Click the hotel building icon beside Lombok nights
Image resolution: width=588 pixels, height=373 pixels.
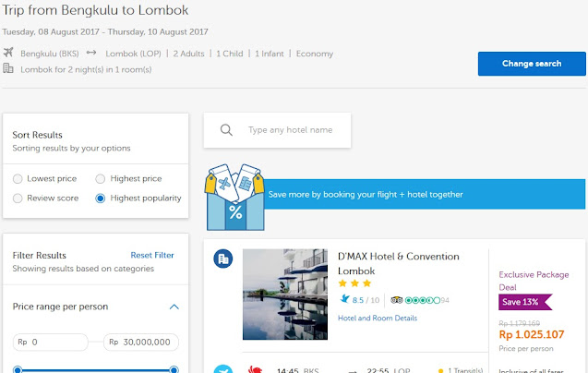[8, 68]
